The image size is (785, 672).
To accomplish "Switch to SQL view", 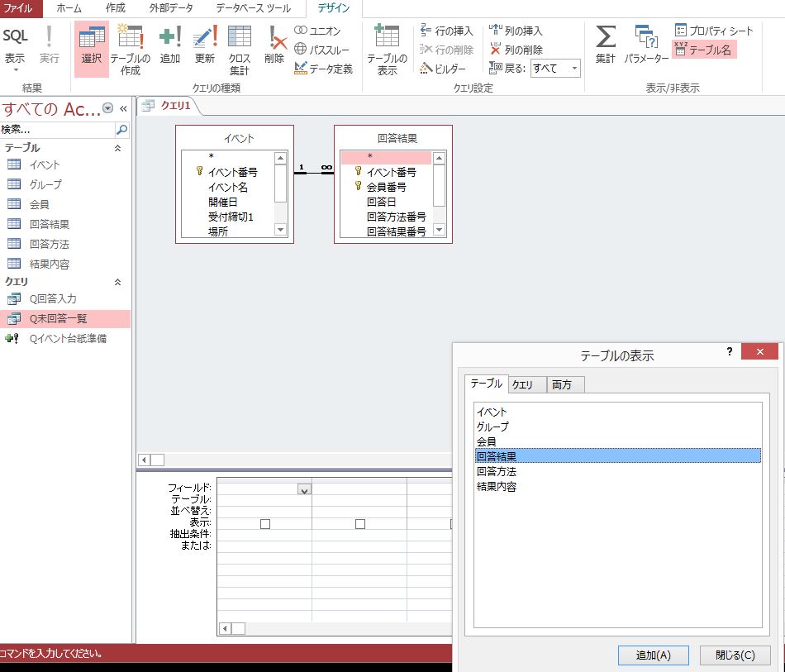I will pos(15,45).
